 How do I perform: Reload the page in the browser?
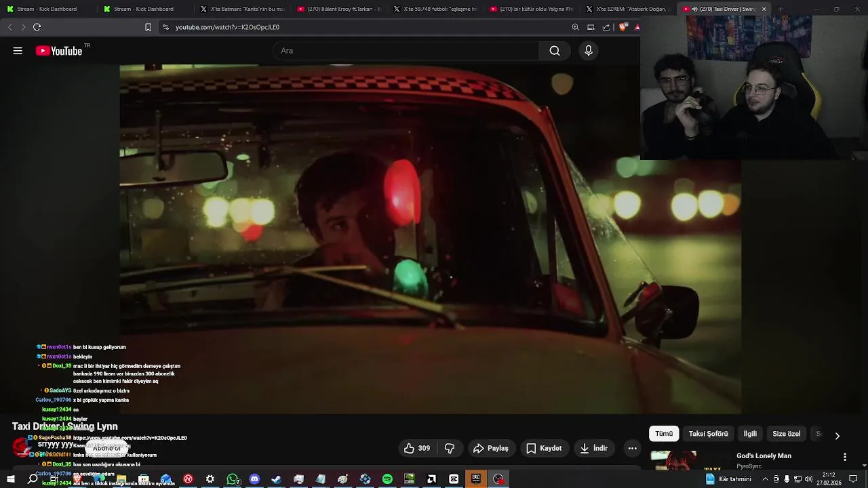[x=37, y=27]
